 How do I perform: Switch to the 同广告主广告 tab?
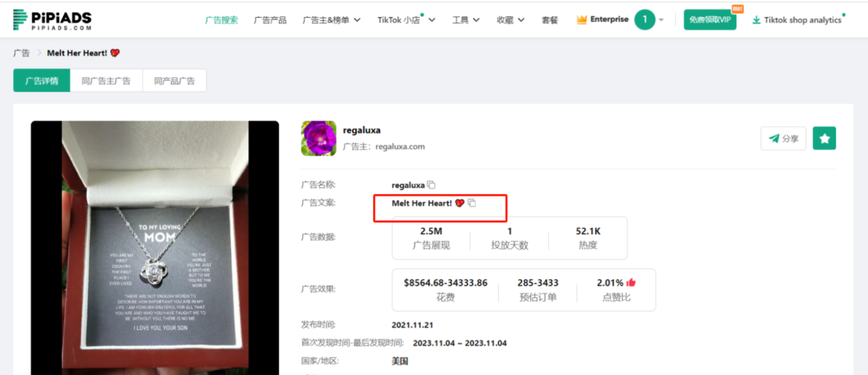(106, 80)
